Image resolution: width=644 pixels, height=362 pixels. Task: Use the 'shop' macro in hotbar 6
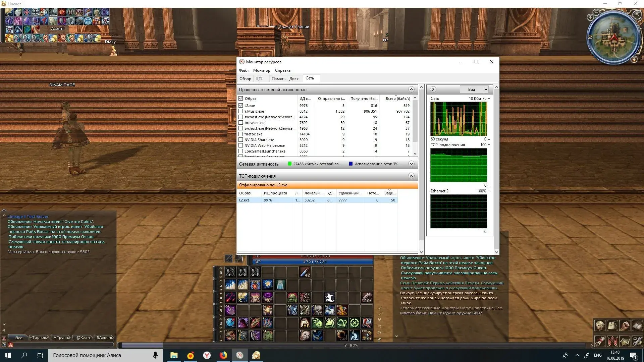(243, 272)
